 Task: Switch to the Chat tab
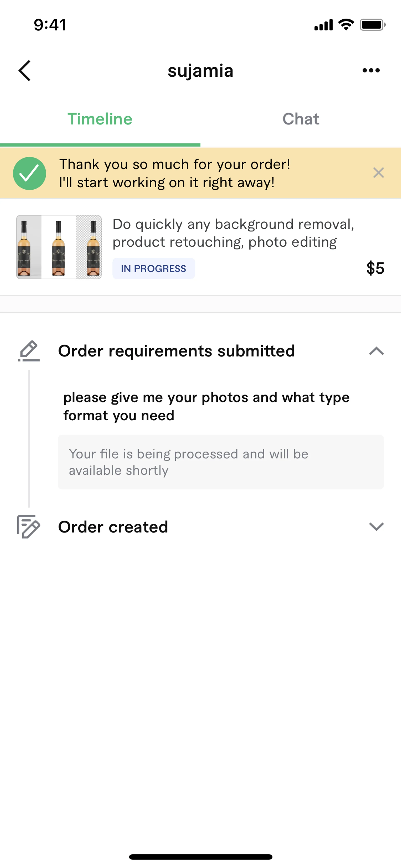click(x=301, y=119)
